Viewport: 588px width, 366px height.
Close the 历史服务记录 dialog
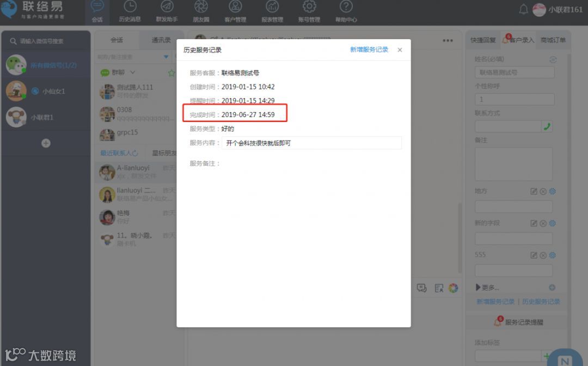point(400,50)
